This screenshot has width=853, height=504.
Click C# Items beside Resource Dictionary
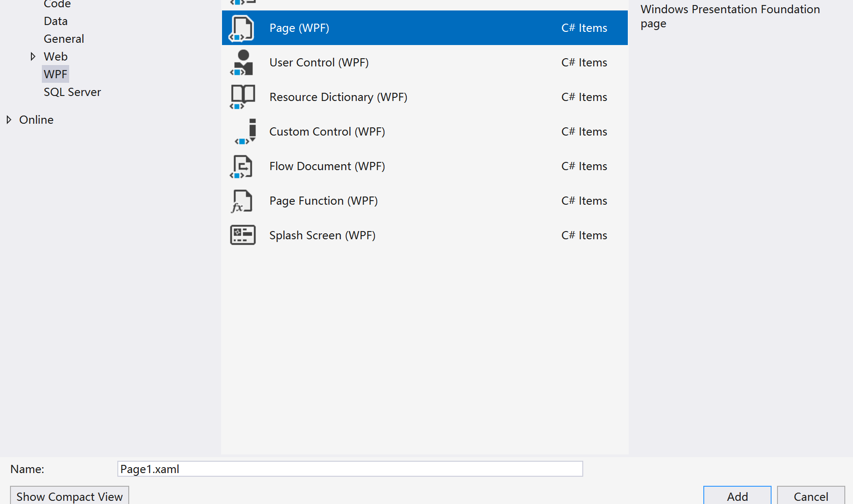click(584, 97)
